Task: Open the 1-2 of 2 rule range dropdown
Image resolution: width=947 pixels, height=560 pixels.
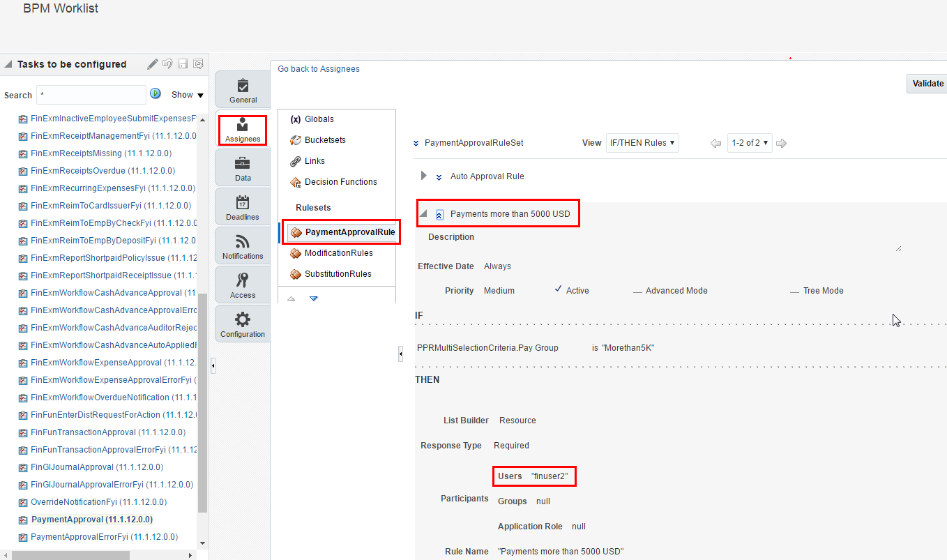Action: [750, 143]
